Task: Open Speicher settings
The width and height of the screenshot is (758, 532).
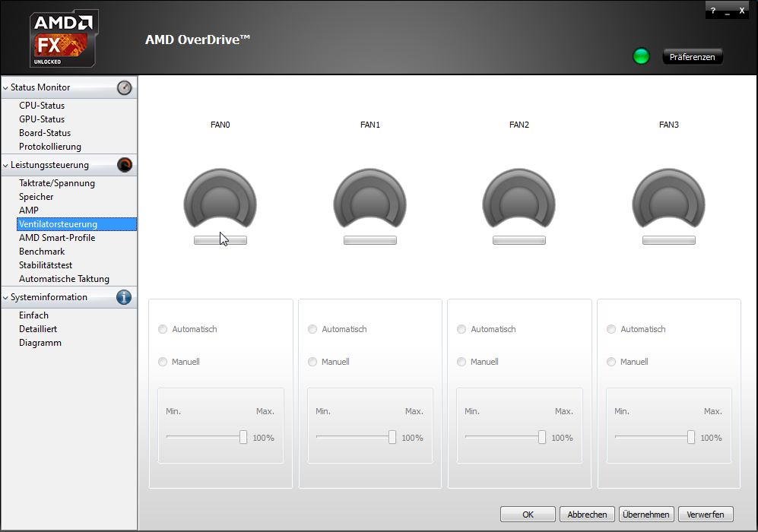Action: click(36, 197)
